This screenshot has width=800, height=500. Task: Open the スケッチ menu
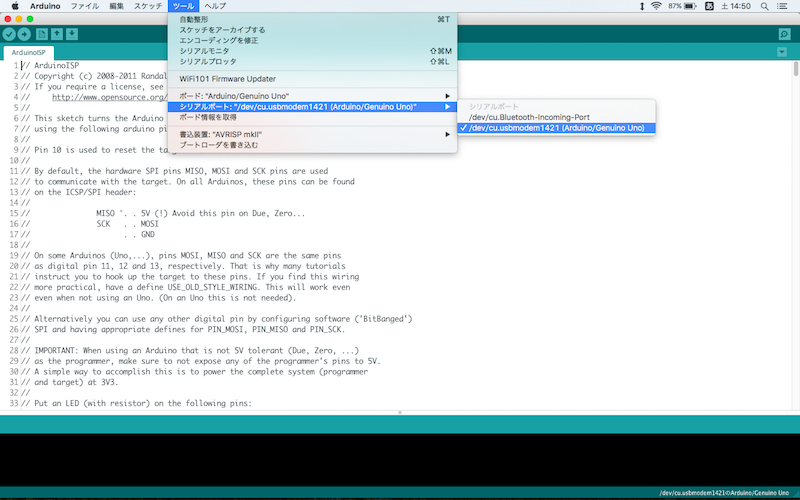tap(148, 6)
